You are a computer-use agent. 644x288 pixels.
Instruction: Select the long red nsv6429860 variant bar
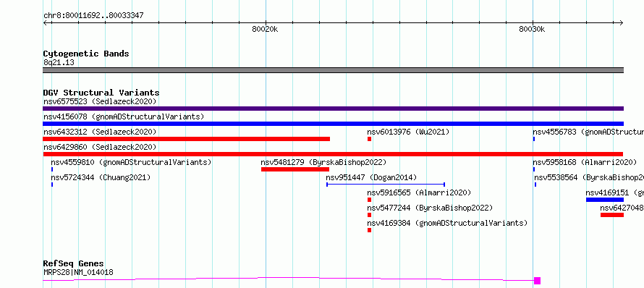333,154
